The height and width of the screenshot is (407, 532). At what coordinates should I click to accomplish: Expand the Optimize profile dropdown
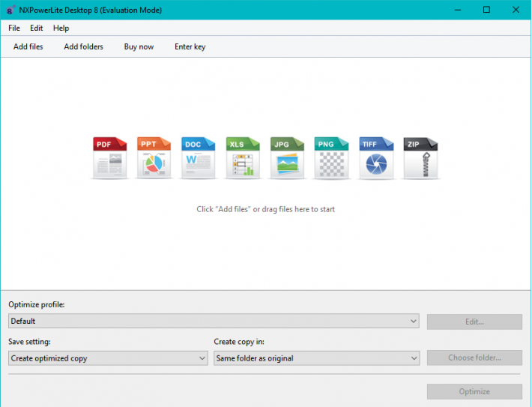214,321
